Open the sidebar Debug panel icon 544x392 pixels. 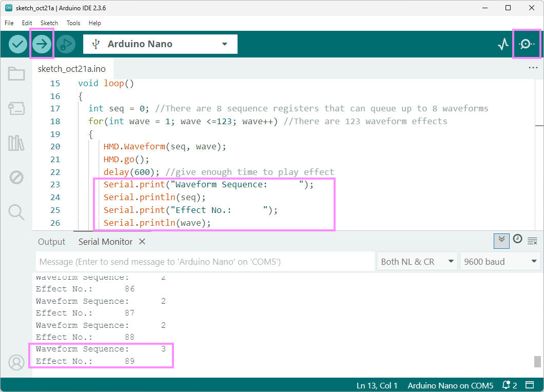pyautogui.click(x=16, y=178)
